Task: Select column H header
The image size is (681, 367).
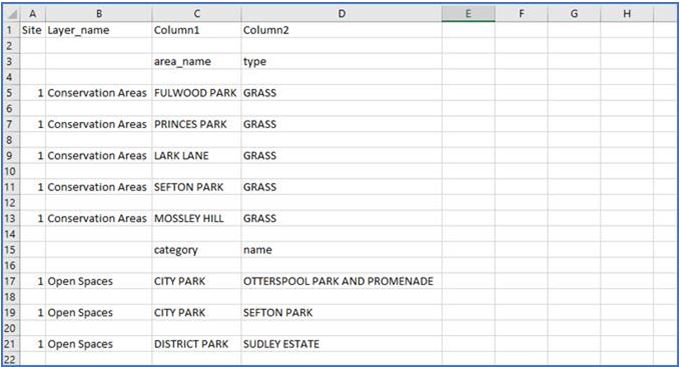Action: point(627,14)
